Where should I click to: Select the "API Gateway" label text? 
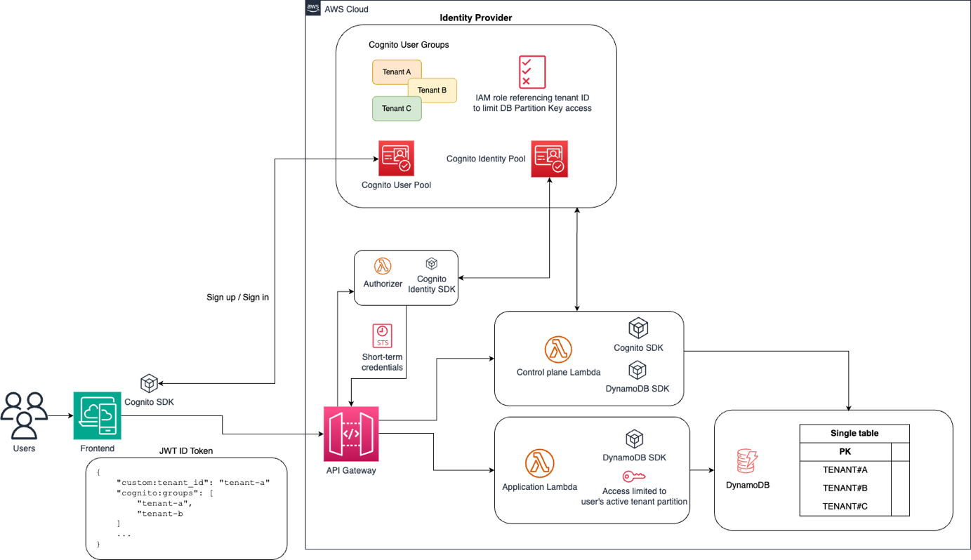pos(351,471)
